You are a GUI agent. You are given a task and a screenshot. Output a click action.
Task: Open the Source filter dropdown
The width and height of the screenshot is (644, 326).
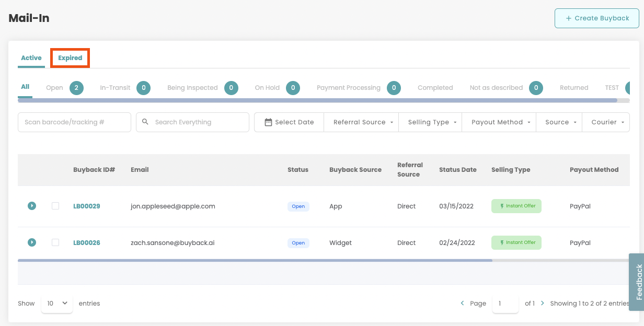pyautogui.click(x=559, y=122)
